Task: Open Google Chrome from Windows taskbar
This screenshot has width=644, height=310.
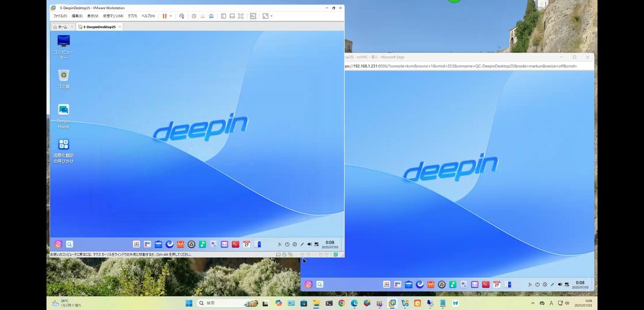Action: (341, 303)
